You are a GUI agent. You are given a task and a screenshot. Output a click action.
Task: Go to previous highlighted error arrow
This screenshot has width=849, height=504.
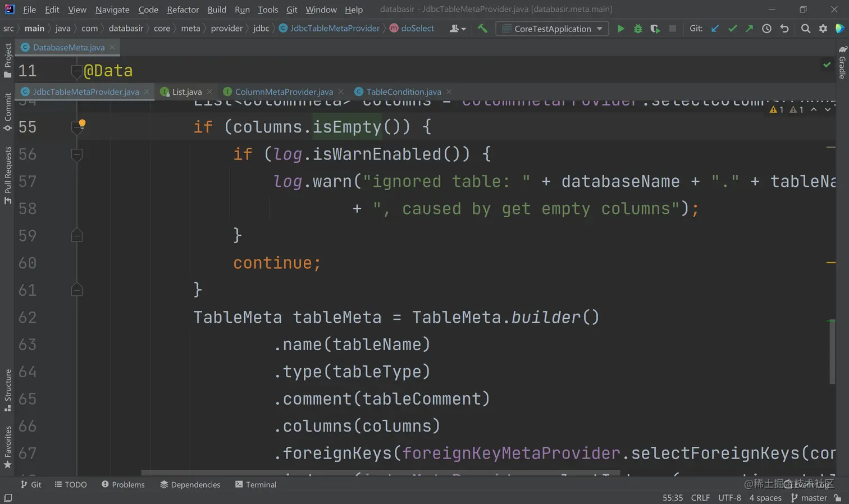814,109
